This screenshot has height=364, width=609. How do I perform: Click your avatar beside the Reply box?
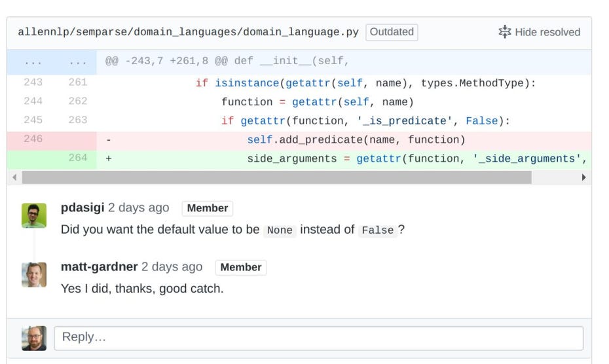tap(34, 338)
